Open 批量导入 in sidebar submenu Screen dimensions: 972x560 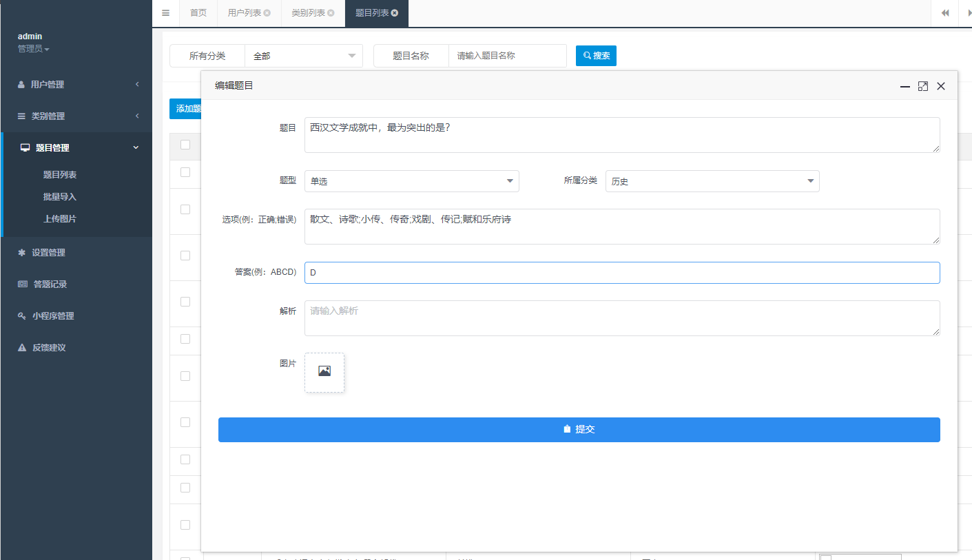coord(60,197)
